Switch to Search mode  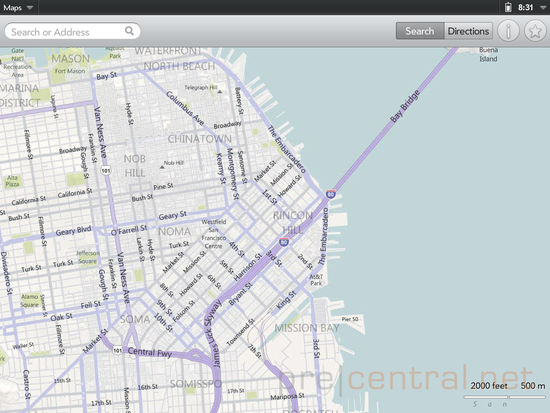(x=420, y=31)
